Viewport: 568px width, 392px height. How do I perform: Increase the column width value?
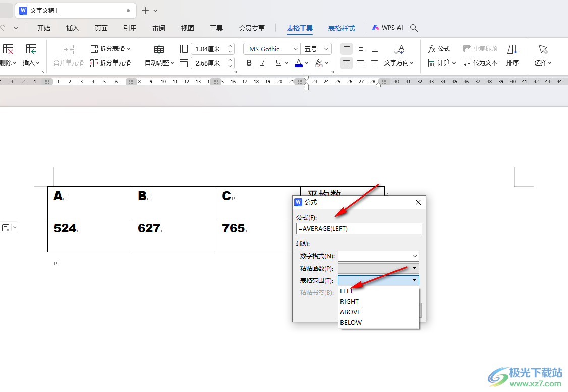[x=230, y=61]
